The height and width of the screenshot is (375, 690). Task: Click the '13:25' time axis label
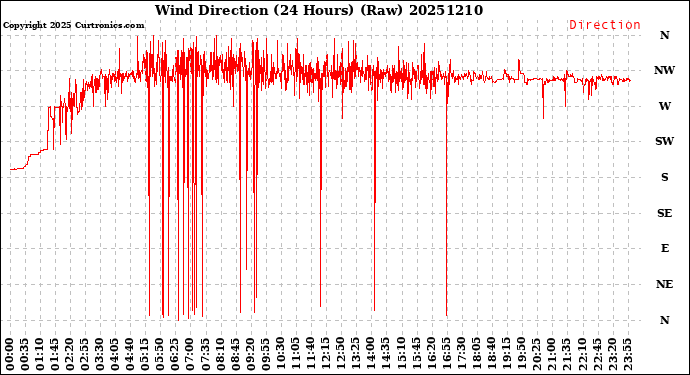point(356,354)
